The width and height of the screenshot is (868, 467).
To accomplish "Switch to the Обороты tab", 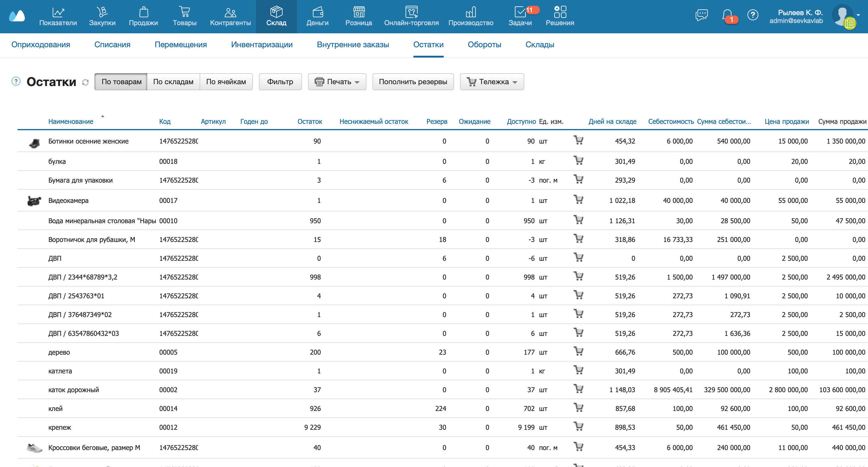I will tap(484, 45).
